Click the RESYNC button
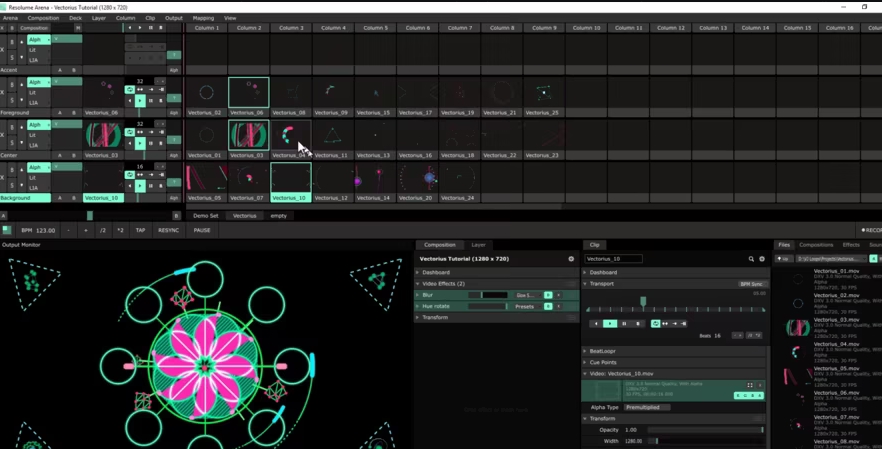Screen dimensions: 882x449 coord(168,230)
